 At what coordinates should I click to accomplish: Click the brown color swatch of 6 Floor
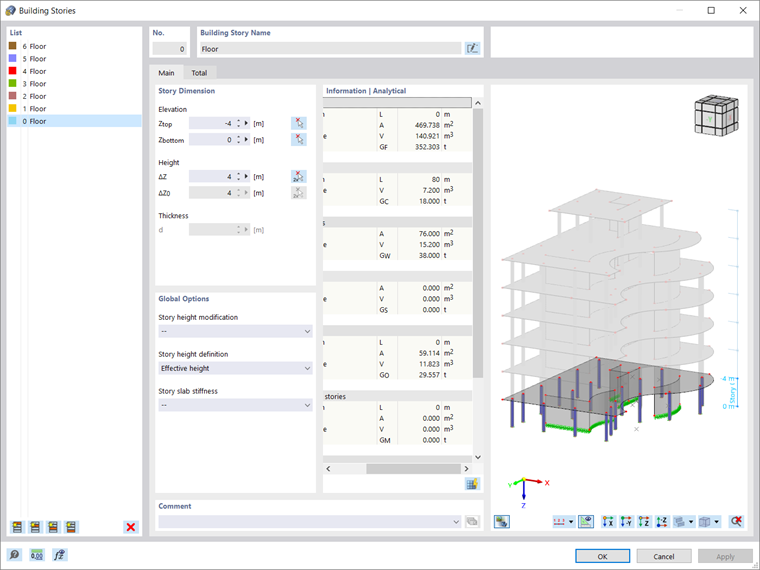pyautogui.click(x=13, y=46)
